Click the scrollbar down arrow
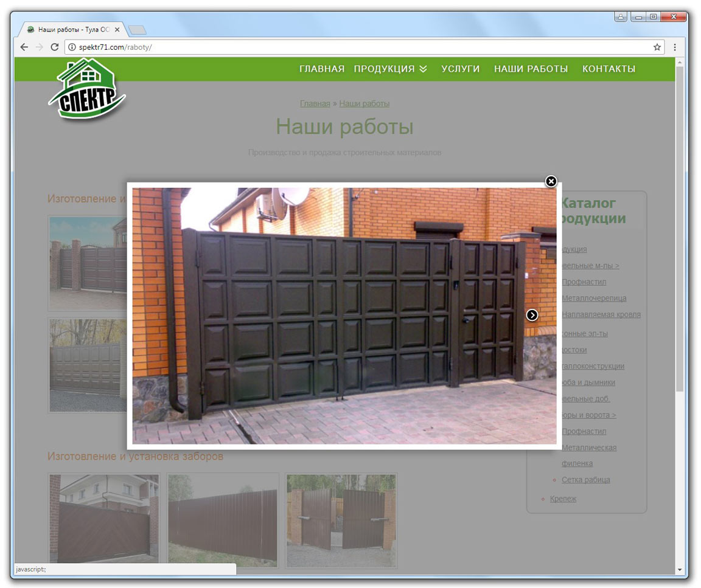The width and height of the screenshot is (701, 588). point(680,570)
